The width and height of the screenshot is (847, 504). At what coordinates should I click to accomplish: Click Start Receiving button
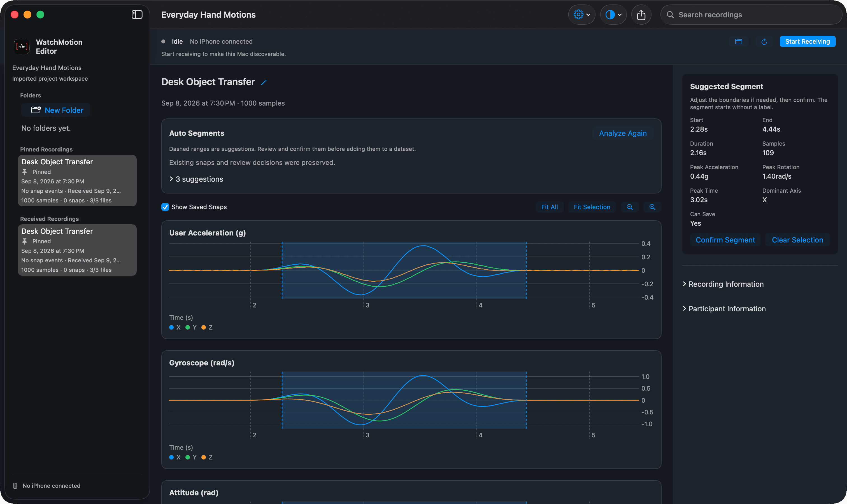coord(807,41)
